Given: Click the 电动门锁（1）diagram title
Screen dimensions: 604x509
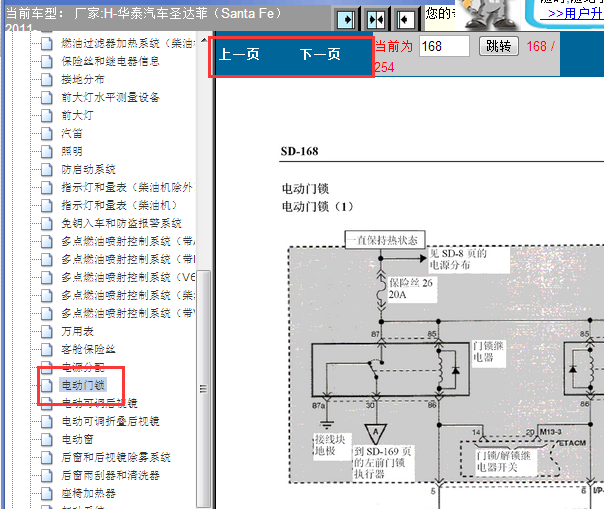Looking at the screenshot, I should tap(318, 207).
